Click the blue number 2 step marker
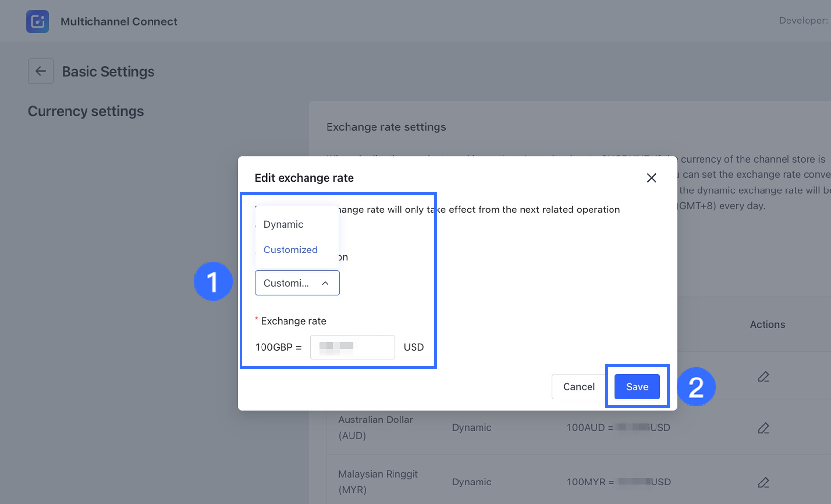 pyautogui.click(x=696, y=387)
